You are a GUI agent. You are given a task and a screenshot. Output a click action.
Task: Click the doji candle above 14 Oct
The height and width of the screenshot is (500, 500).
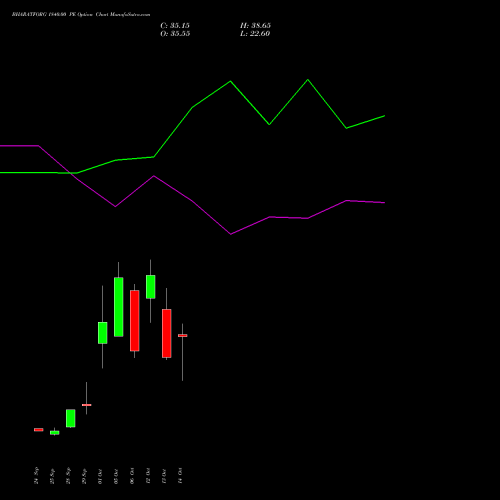coord(183,336)
